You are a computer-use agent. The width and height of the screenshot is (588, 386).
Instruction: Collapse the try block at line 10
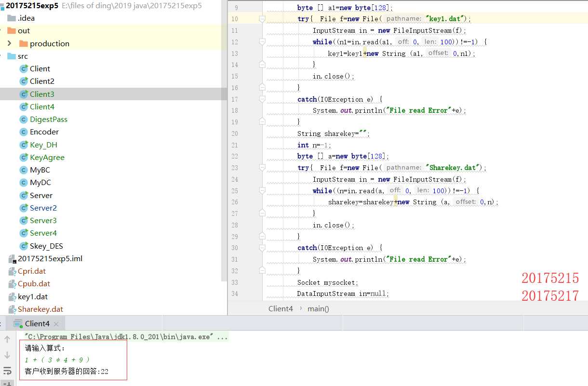[x=262, y=19]
